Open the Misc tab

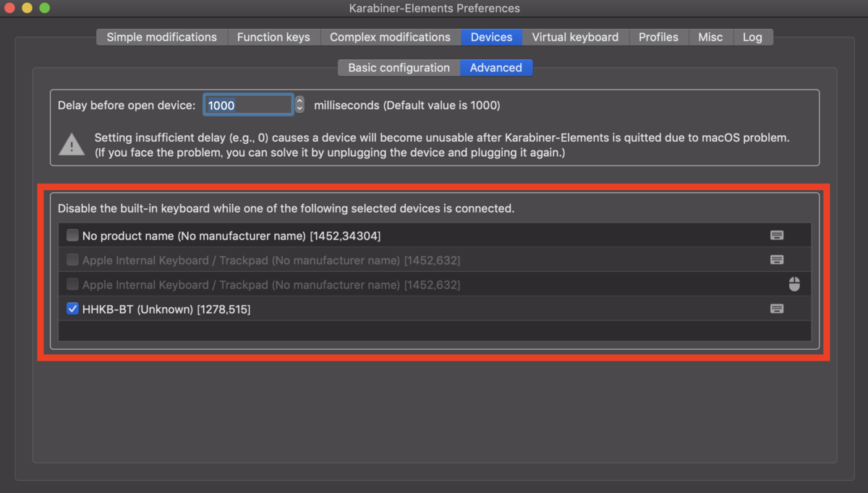(710, 37)
